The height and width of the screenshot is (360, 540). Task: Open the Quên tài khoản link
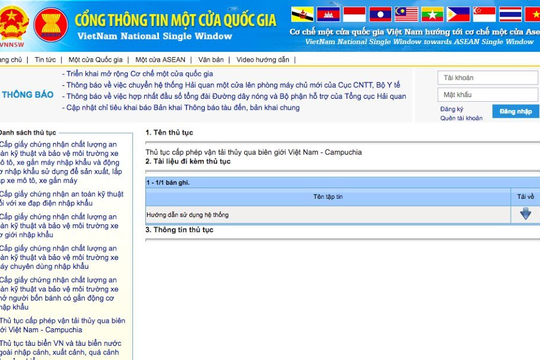click(x=461, y=118)
